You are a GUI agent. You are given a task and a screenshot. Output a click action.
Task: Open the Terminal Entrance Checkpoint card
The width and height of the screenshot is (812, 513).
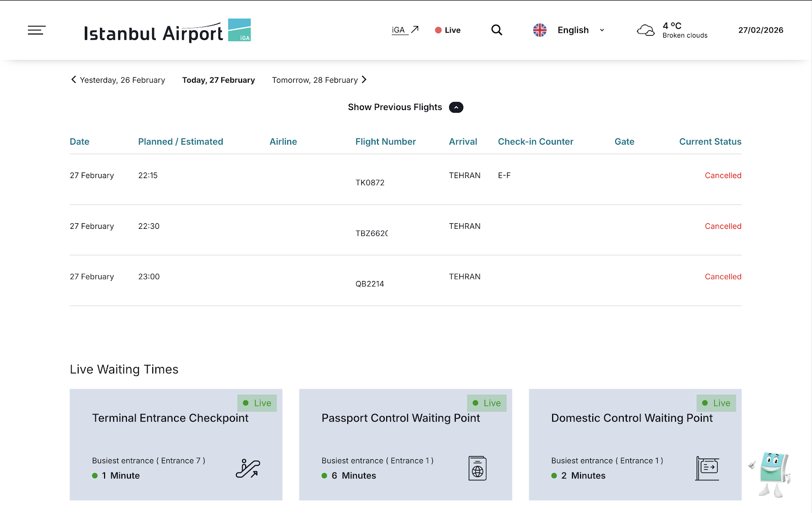coord(176,444)
